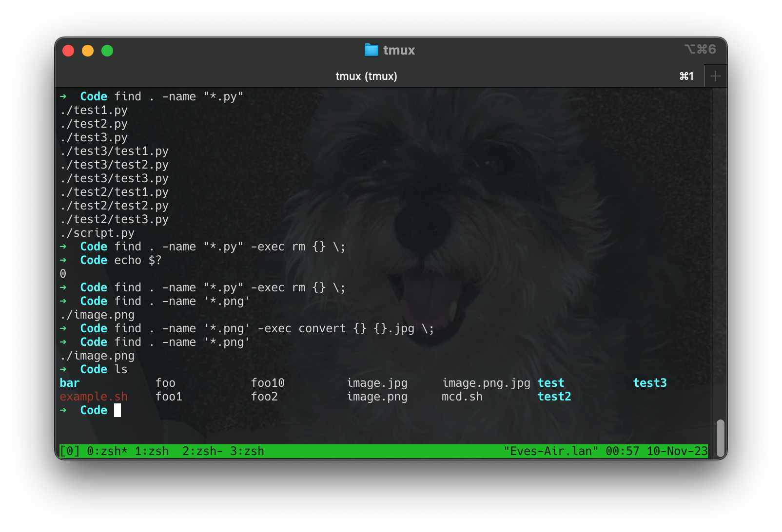Open a new tab with the plus button
The width and height of the screenshot is (782, 532).
[x=715, y=76]
